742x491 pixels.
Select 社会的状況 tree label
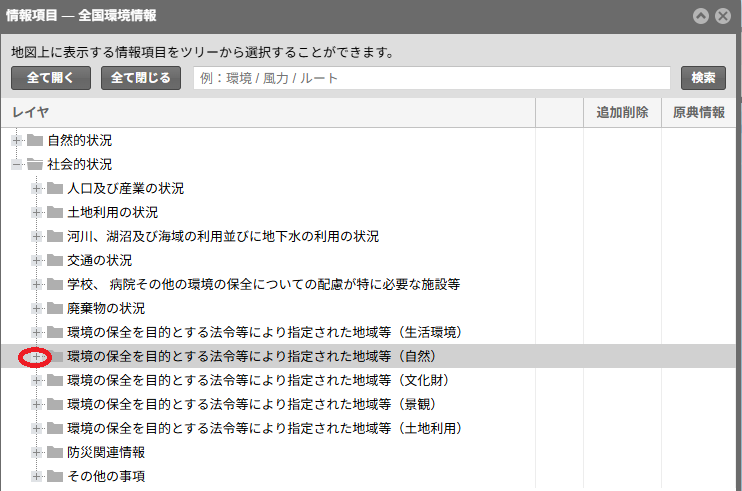(80, 165)
